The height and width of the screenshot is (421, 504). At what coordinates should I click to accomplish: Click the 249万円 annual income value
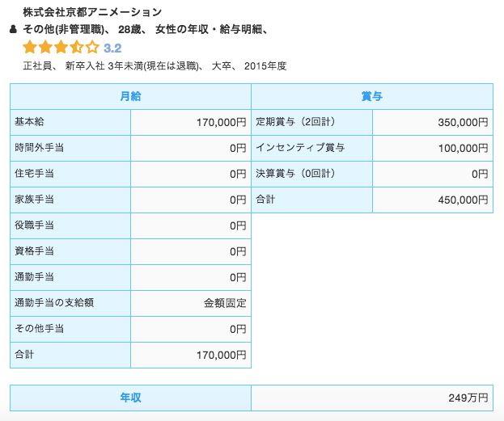(468, 398)
